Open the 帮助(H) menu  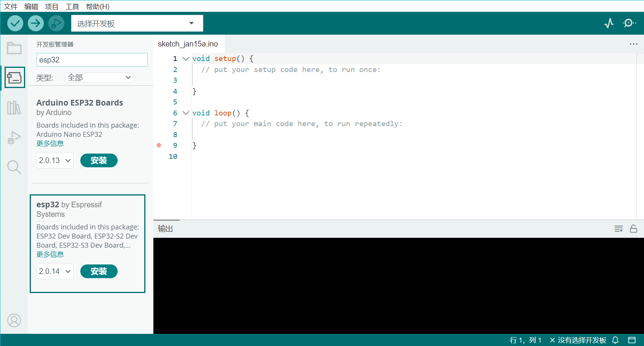98,6
